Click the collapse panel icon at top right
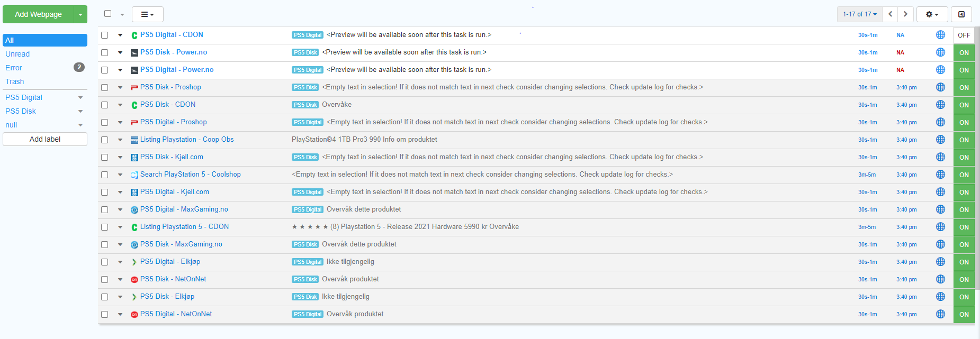The width and height of the screenshot is (980, 339). [x=961, y=14]
